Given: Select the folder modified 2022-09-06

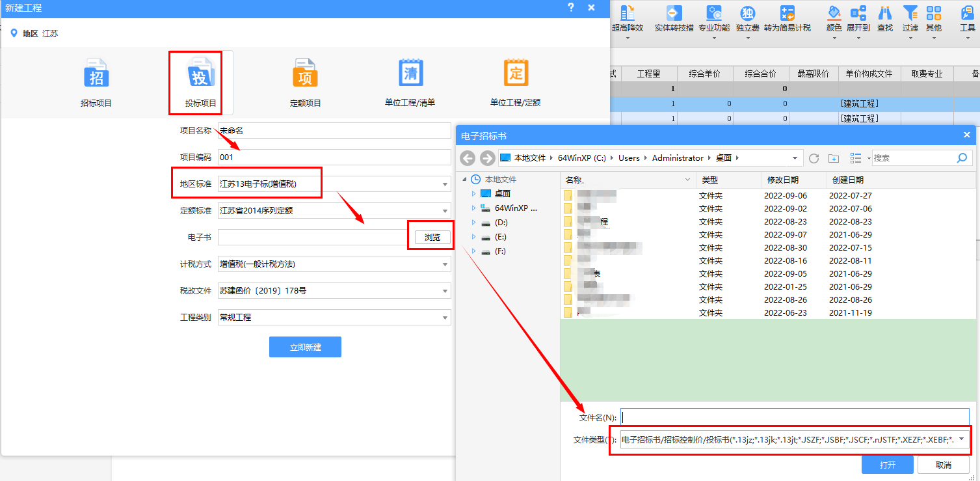Looking at the screenshot, I should coord(768,195).
